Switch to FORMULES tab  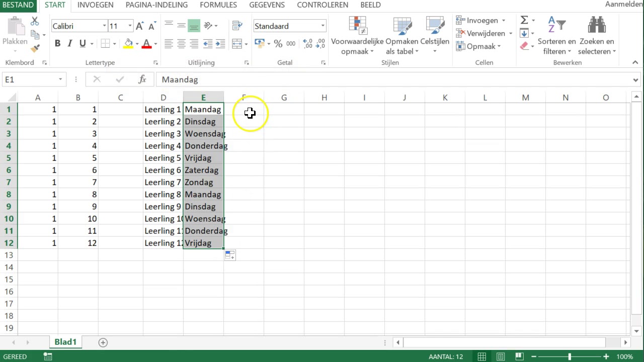218,5
